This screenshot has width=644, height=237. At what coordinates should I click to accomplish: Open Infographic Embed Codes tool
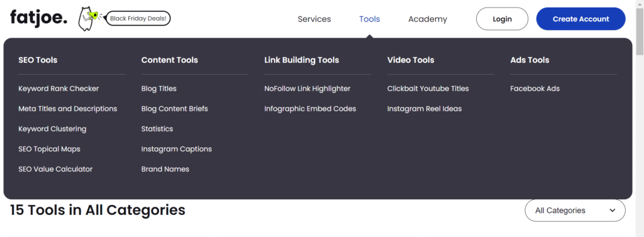tap(310, 109)
